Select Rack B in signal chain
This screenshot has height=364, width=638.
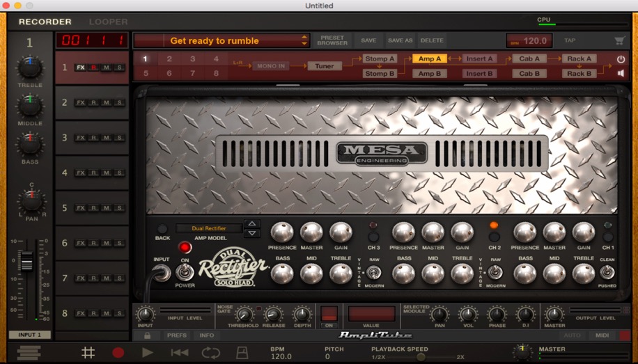pyautogui.click(x=579, y=74)
